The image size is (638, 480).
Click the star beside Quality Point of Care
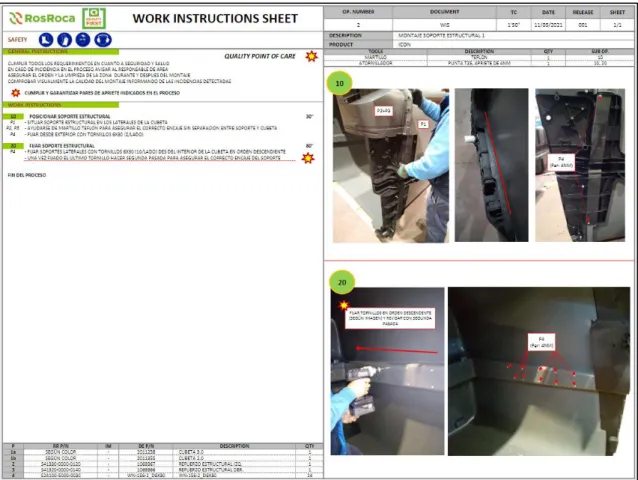pyautogui.click(x=312, y=56)
